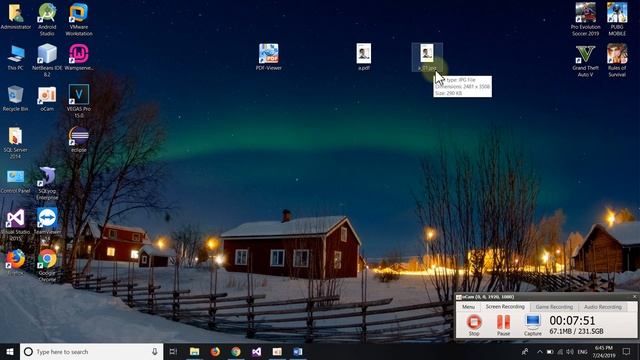
Task: Open the taskbar clock and date
Action: (604, 351)
